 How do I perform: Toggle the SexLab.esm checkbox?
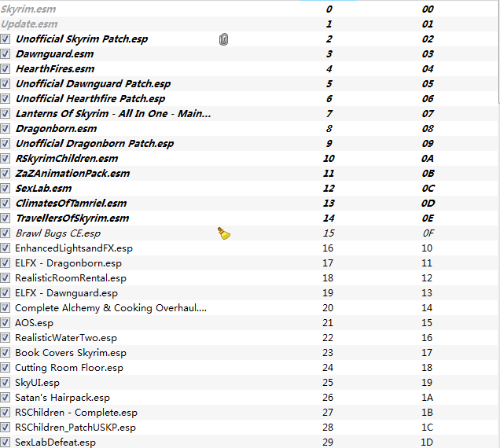click(5, 188)
